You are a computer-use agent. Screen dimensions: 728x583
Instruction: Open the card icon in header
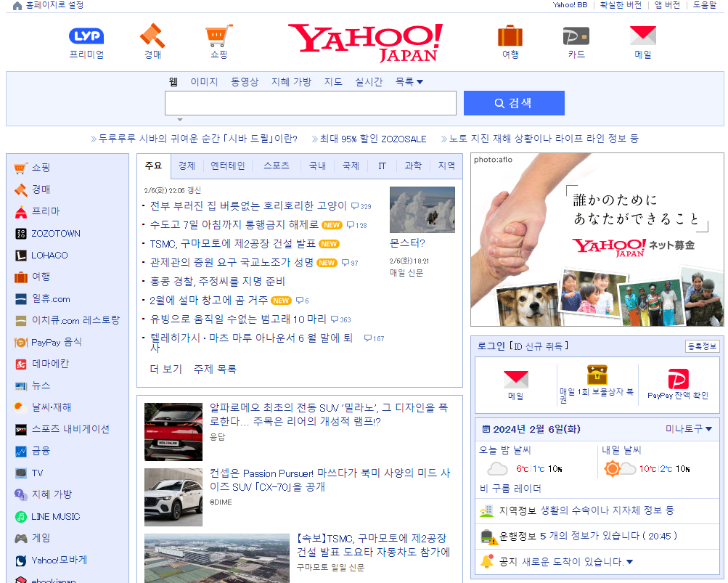(x=576, y=36)
